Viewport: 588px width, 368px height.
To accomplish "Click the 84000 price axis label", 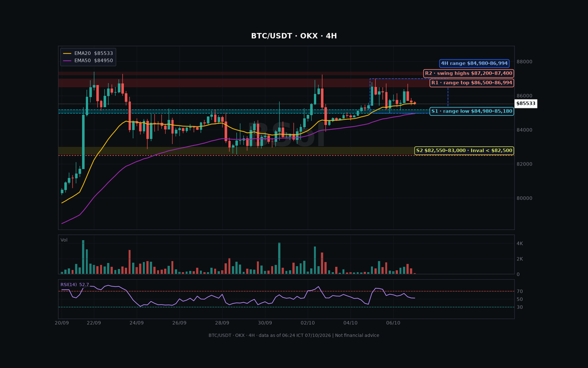I will [524, 130].
